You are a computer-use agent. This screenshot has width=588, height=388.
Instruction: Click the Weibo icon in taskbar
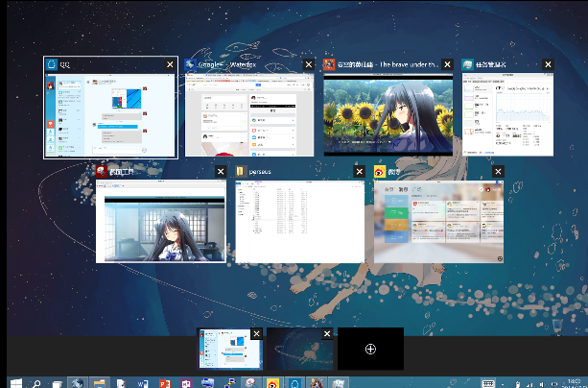tap(272, 382)
